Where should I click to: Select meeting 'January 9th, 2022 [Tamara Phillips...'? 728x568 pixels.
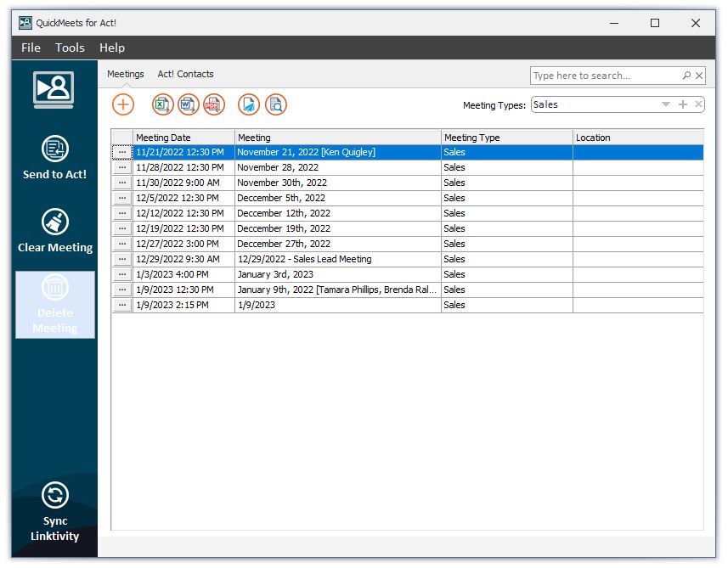(338, 290)
